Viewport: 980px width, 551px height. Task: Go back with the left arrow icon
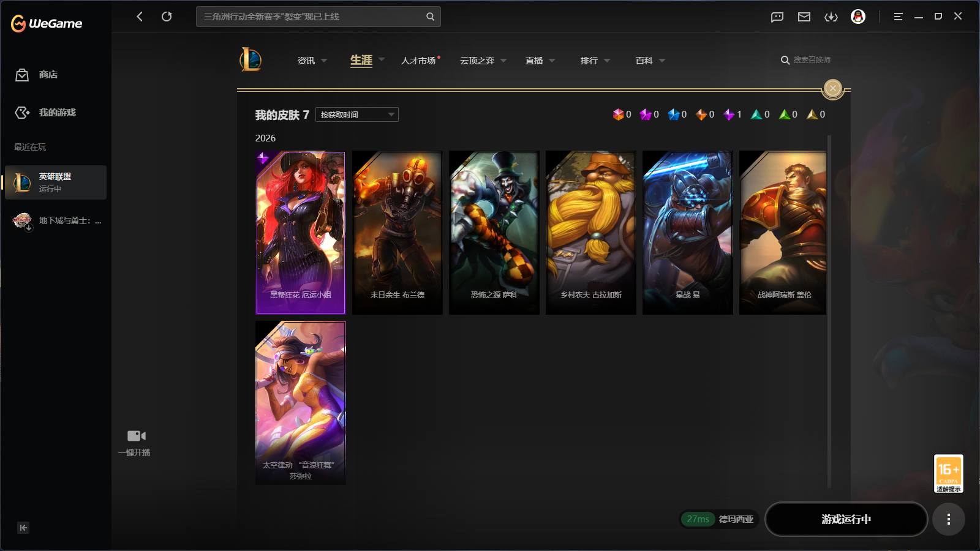(140, 17)
